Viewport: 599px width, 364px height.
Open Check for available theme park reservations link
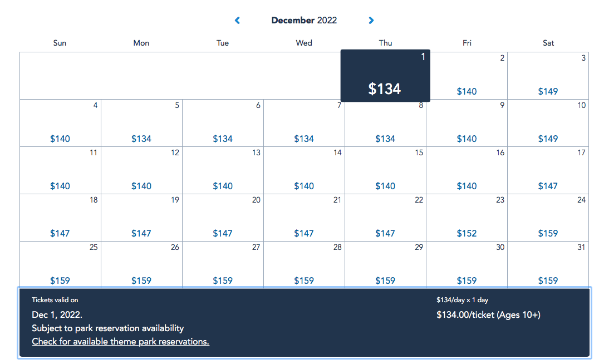click(x=120, y=342)
